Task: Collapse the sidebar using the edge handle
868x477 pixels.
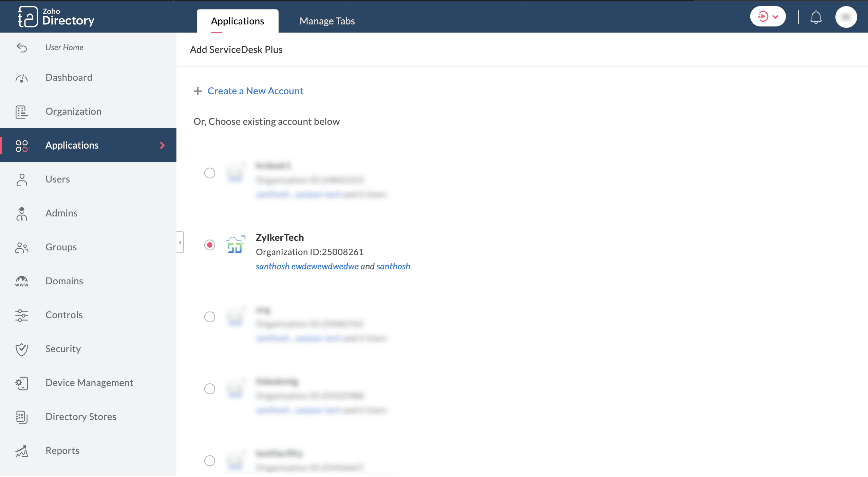Action: click(x=180, y=242)
